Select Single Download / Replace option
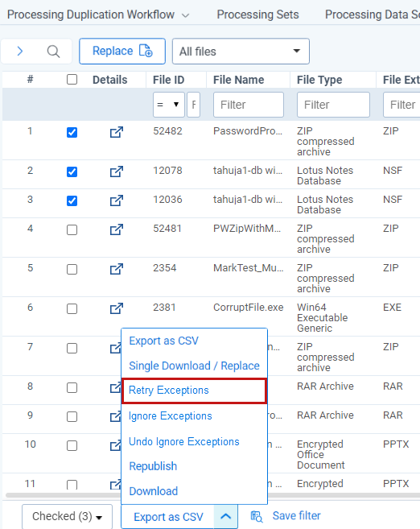This screenshot has height=529, width=420. (x=194, y=366)
